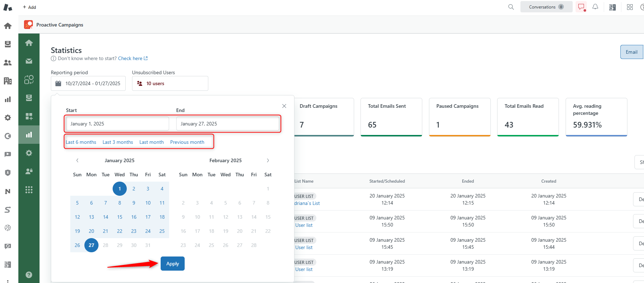Open the shapes-and-arrows automation icon in green sidebar
Screen dimensions: 644x283
click(x=29, y=79)
